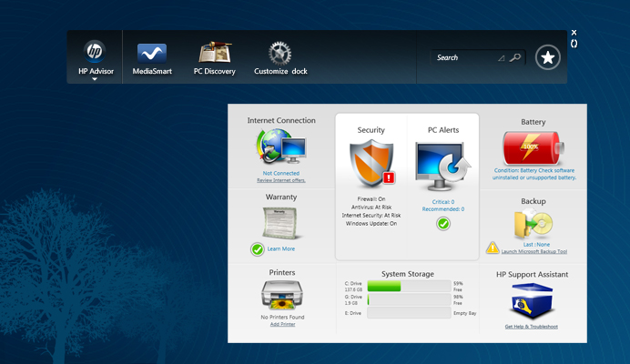
Task: Click Antivirus: At Risk status text
Action: [371, 207]
